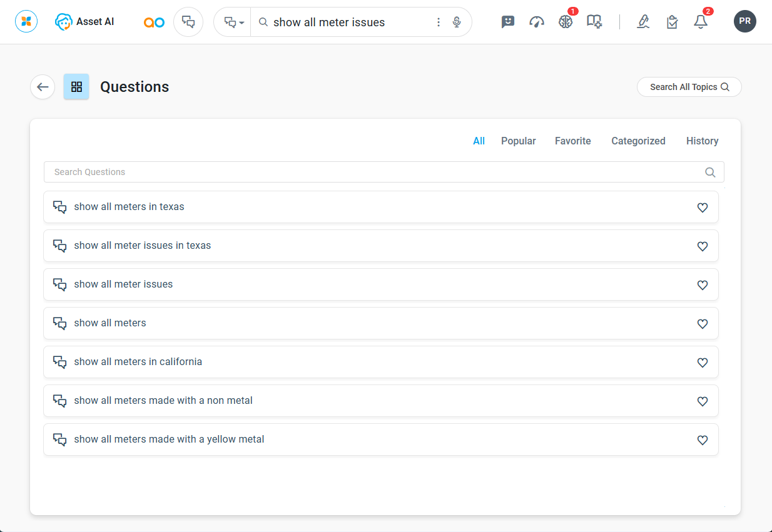Open the notifications bell icon

pyautogui.click(x=701, y=22)
